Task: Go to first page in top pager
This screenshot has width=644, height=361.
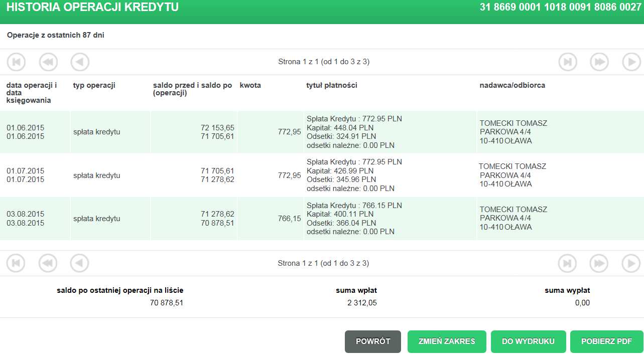Action: 16,62
